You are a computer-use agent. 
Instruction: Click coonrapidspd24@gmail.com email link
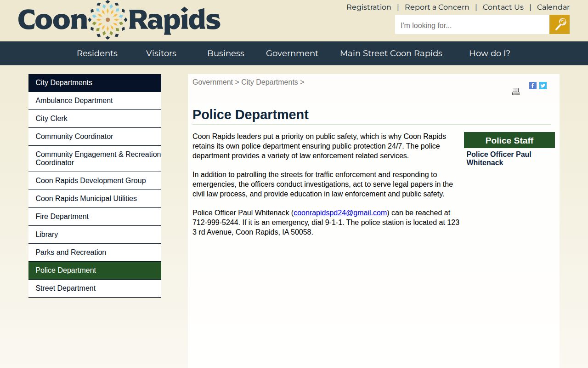pos(340,213)
